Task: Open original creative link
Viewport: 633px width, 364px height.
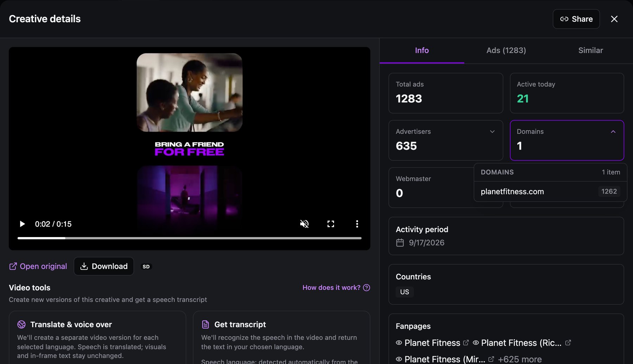Action: [x=38, y=266]
